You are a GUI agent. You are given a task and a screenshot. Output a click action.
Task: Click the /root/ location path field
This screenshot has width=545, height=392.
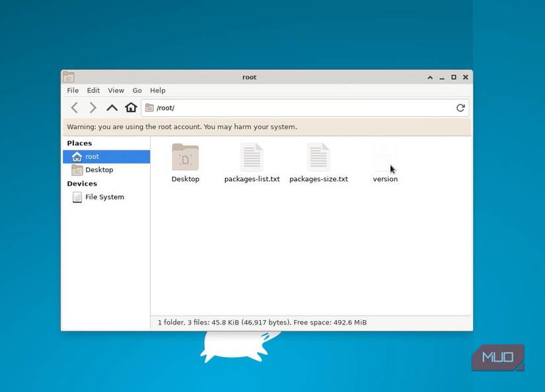305,108
